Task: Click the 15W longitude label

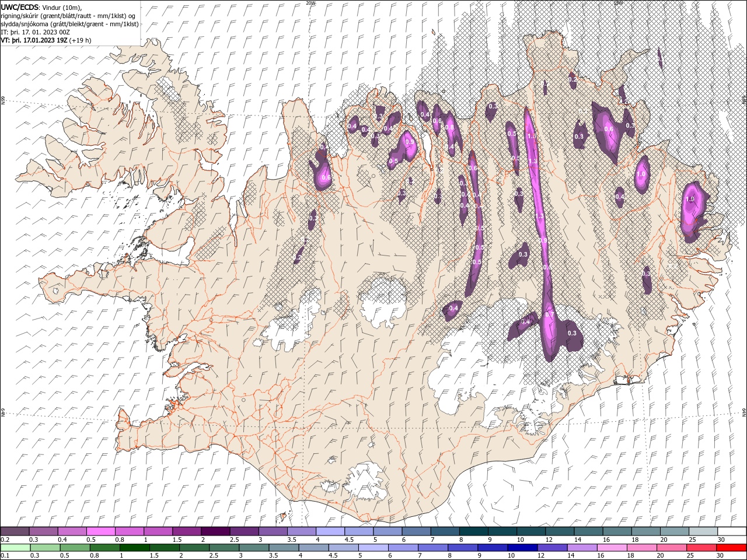Action: 618,3
